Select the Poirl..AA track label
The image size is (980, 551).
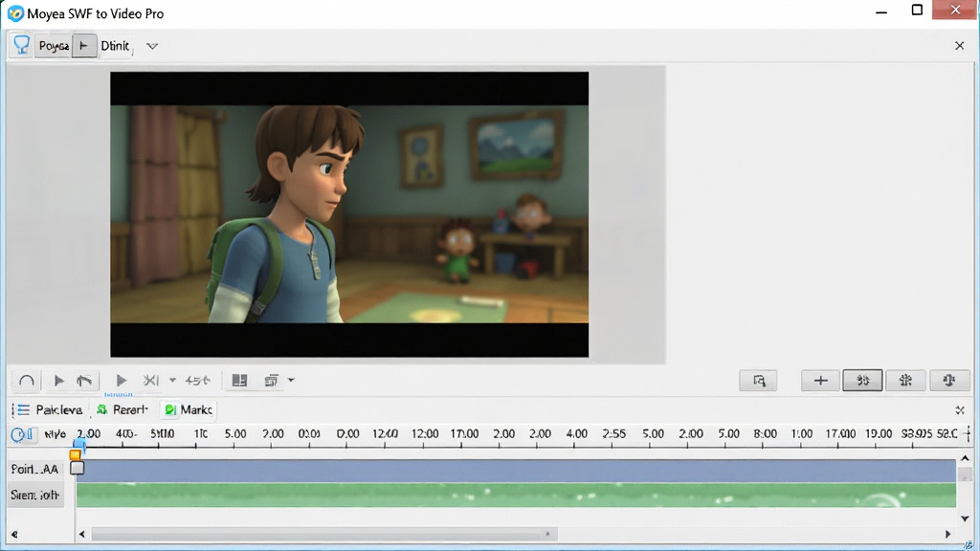pyautogui.click(x=35, y=469)
